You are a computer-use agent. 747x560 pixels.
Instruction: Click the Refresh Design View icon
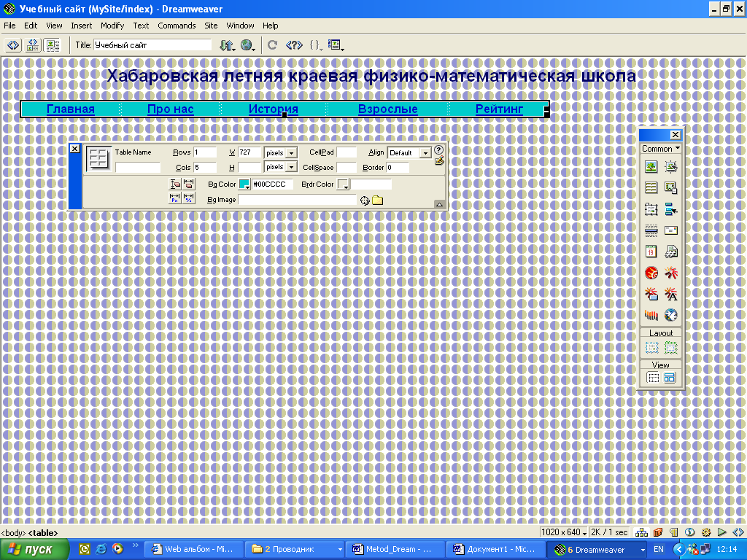coord(273,45)
